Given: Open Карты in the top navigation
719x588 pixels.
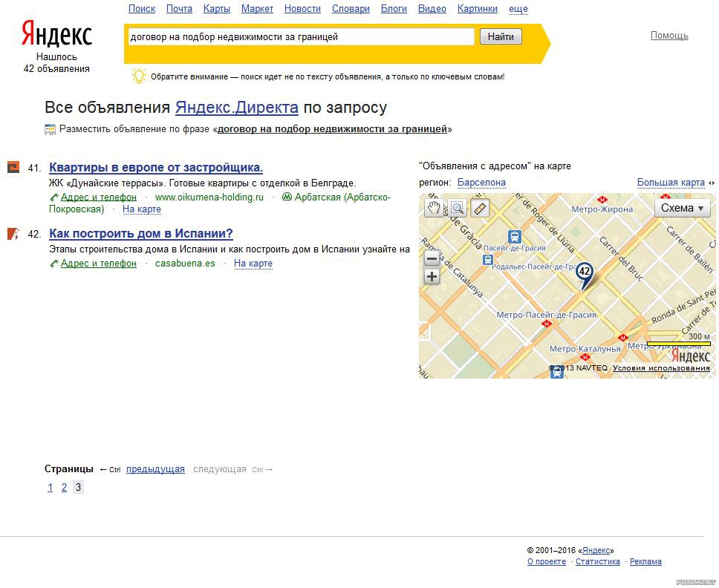Looking at the screenshot, I should pyautogui.click(x=217, y=9).
